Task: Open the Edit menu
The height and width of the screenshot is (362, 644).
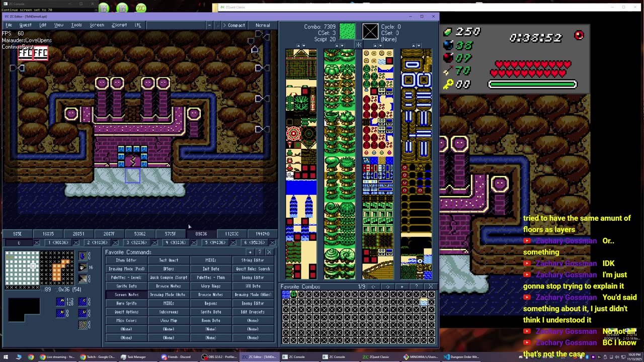Action: 43,25
